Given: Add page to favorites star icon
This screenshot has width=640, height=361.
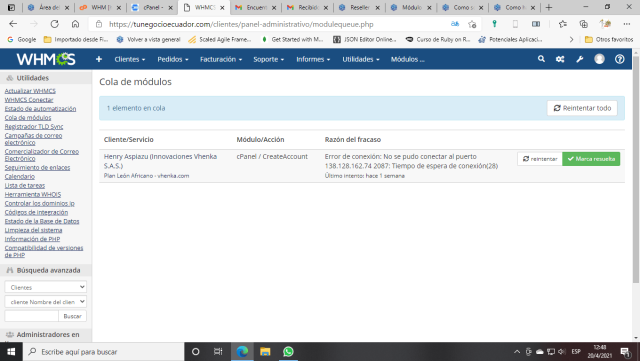Looking at the screenshot, I should pyautogui.click(x=472, y=24).
